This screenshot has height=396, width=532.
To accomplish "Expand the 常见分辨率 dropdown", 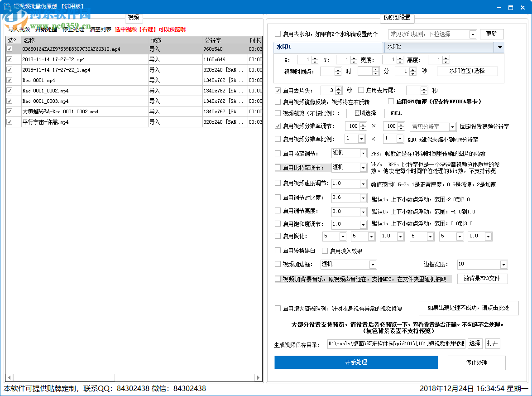I will (452, 127).
